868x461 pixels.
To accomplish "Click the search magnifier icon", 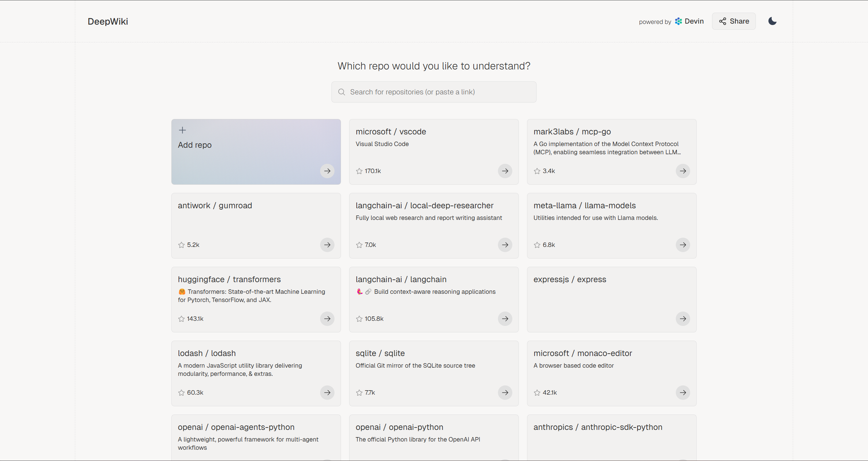I will tap(341, 92).
